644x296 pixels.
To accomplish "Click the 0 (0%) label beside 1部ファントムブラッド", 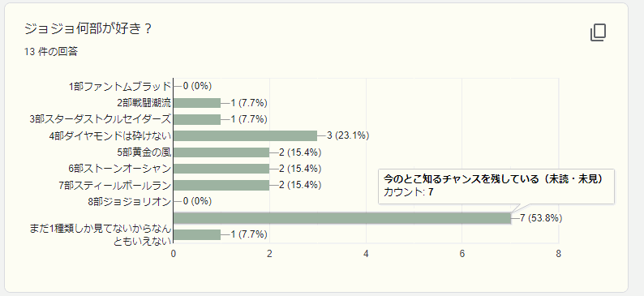I will pyautogui.click(x=197, y=86).
